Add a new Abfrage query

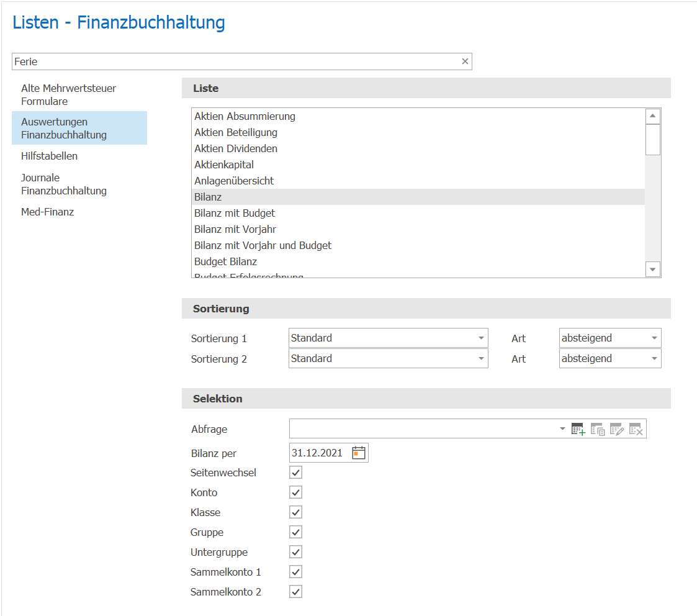click(578, 429)
